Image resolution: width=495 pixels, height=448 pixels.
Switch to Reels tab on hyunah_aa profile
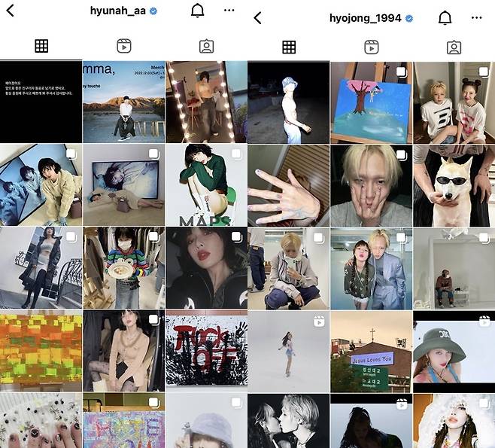(123, 46)
